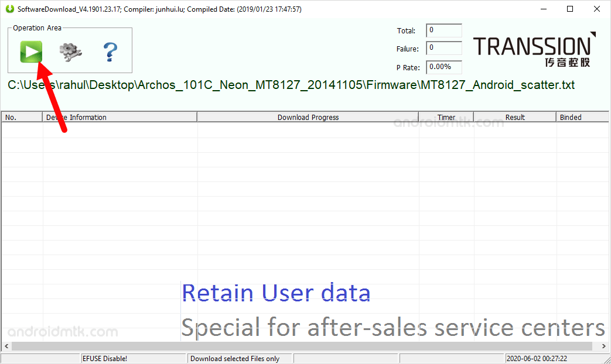Click the right arrow of horizontal scrollbar

click(x=604, y=346)
